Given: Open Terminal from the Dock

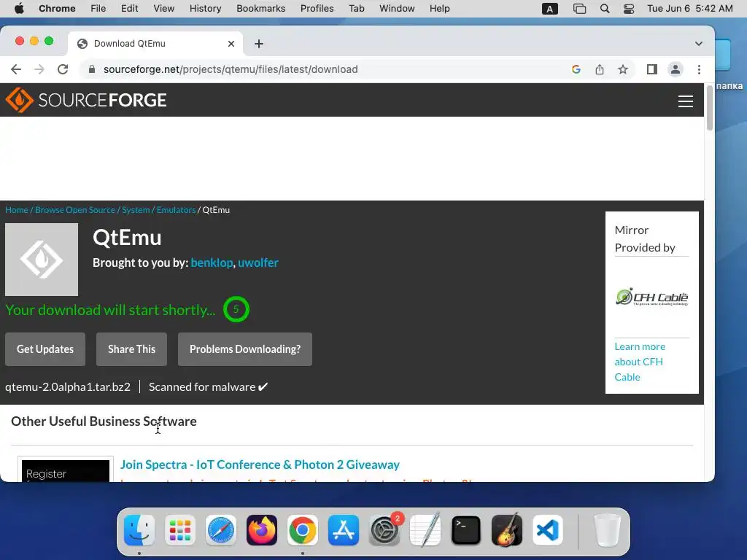Looking at the screenshot, I should coord(466,530).
